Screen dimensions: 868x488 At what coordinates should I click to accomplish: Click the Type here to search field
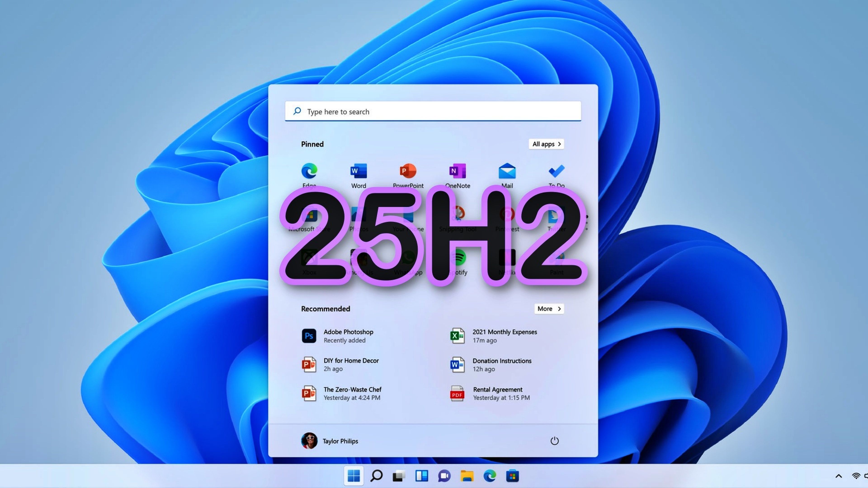point(433,111)
